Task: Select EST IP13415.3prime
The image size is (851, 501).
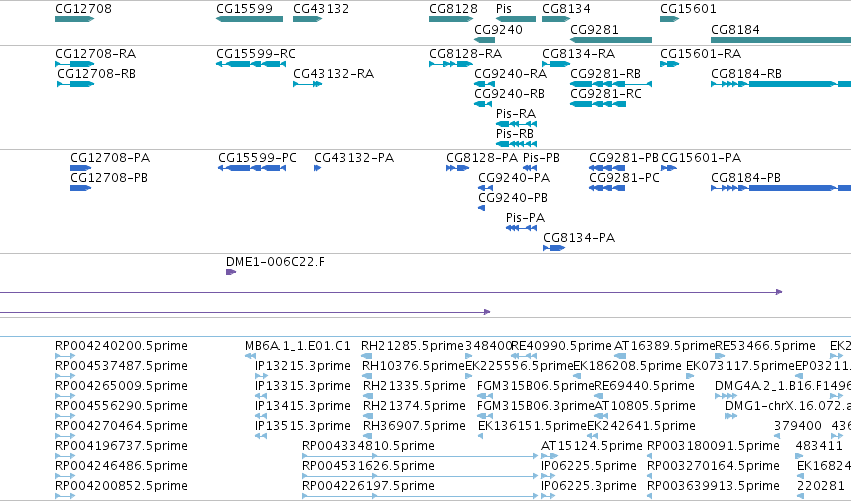Action: [x=261, y=416]
